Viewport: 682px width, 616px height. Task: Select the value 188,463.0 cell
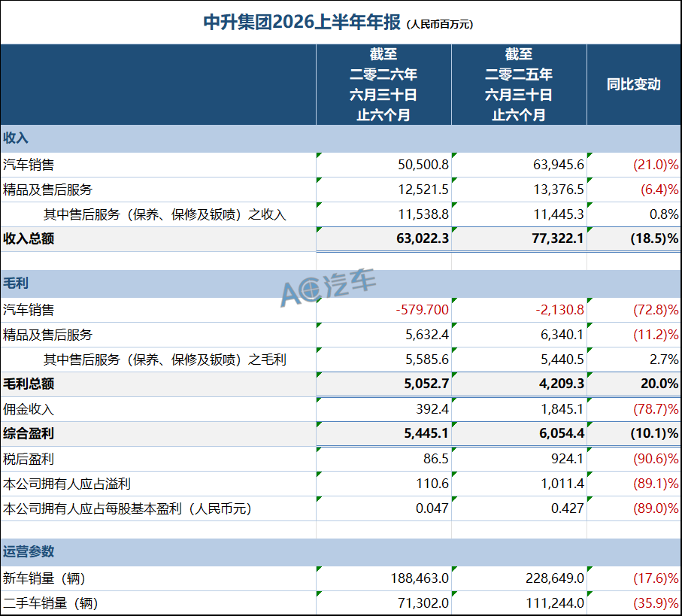tap(383, 578)
